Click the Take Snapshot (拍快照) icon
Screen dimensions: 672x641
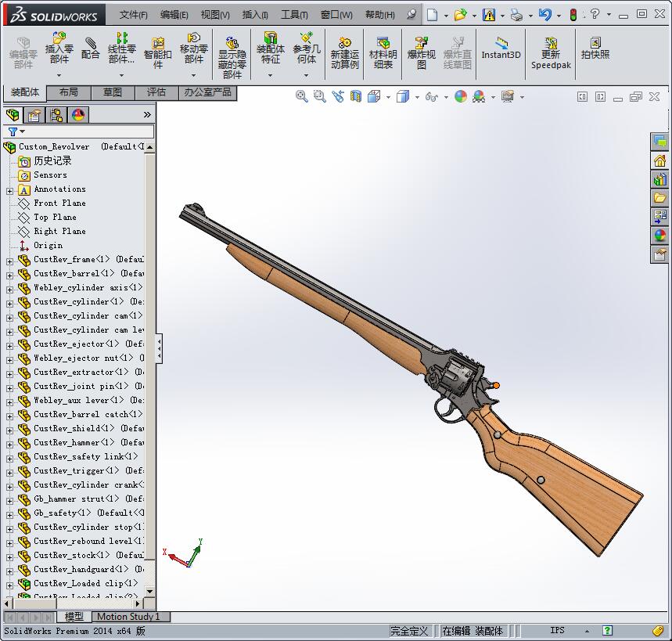(x=595, y=49)
